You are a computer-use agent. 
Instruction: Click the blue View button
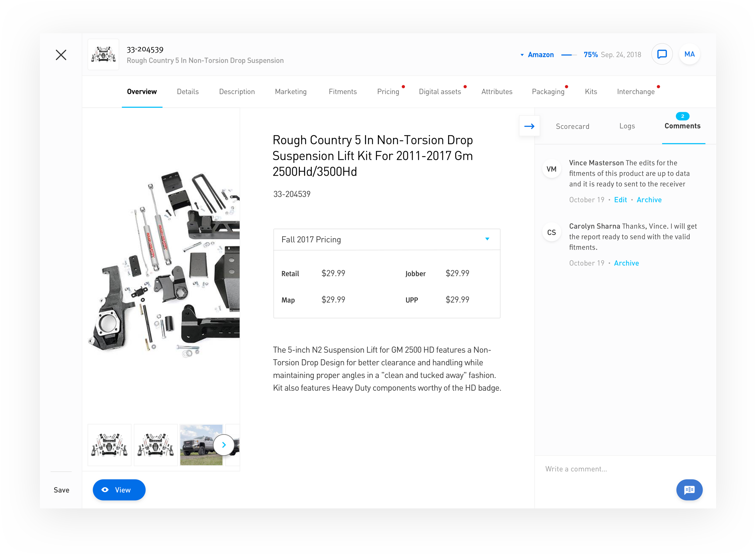pos(119,490)
